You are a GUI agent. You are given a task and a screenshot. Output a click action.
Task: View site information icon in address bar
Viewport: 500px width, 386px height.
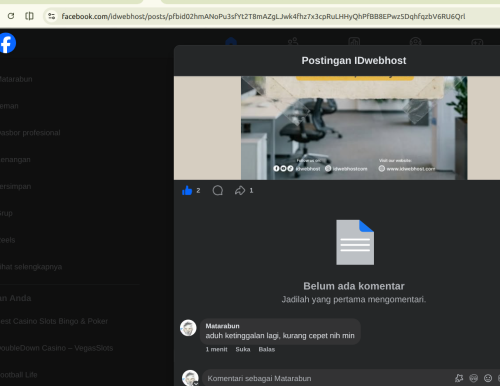(x=51, y=16)
